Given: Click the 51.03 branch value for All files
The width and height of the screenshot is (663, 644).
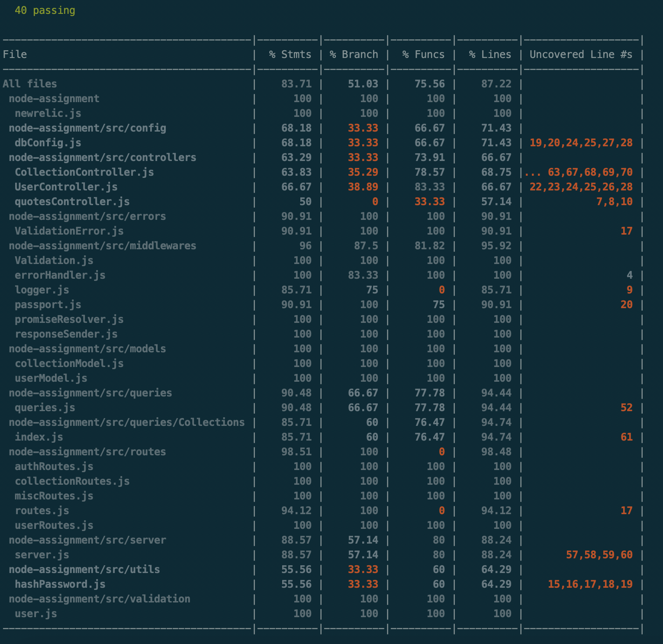Looking at the screenshot, I should click(363, 84).
